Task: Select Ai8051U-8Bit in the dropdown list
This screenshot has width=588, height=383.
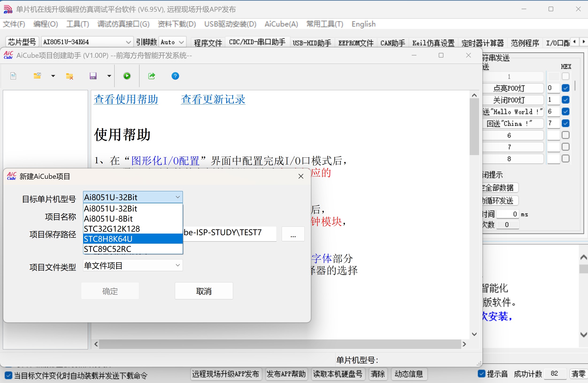Action: point(133,219)
